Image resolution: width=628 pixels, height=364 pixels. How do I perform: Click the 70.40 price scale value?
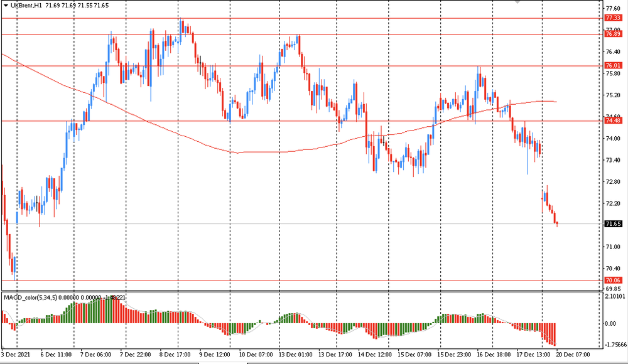(x=613, y=269)
